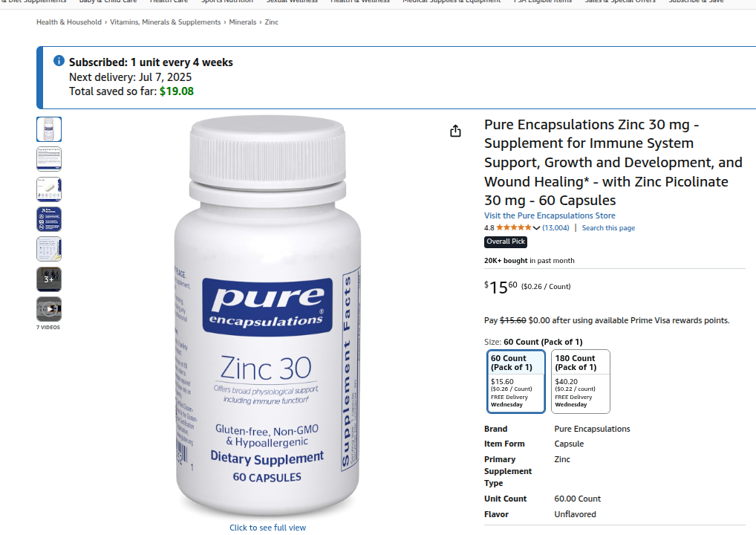Choose the 180 Count (Pack of 1) option
This screenshot has height=535, width=756.
581,382
